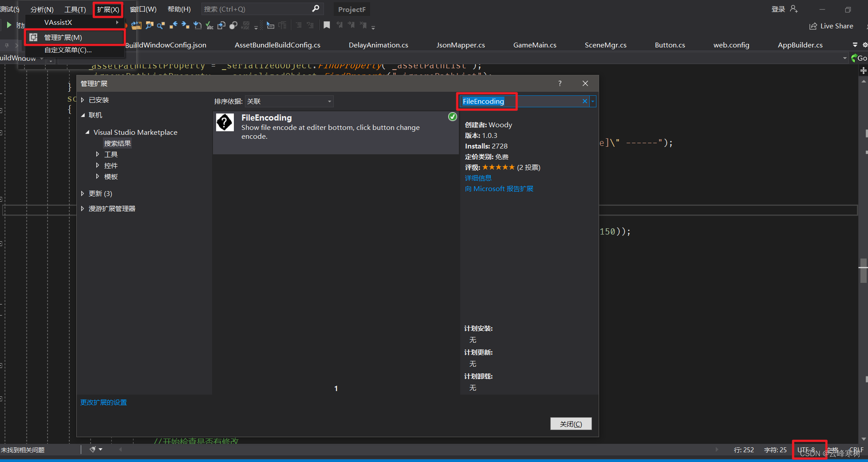Viewport: 868px width, 462px height.
Task: Click the Live Share icon
Action: coord(813,26)
